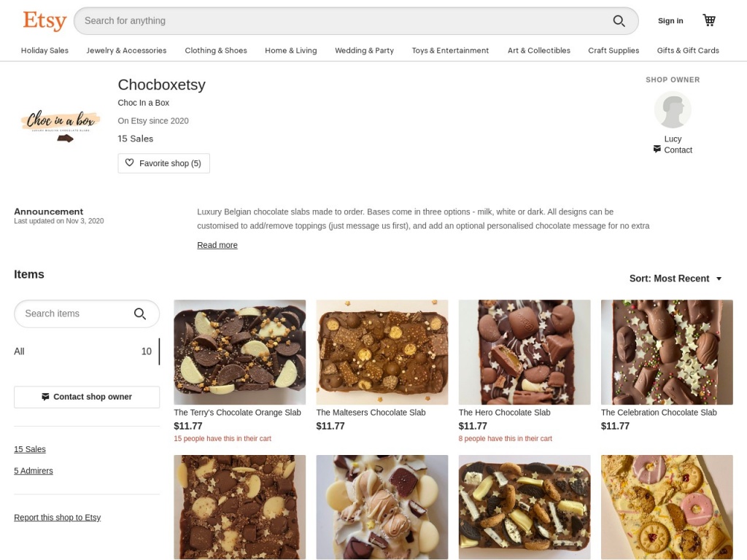Focus the Search items field

[73, 314]
